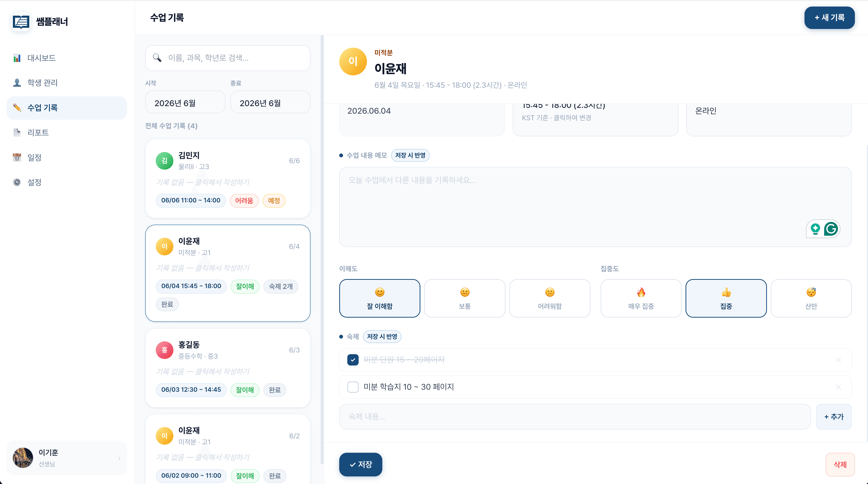Open the 시작 month picker
868x484 pixels.
(x=185, y=102)
